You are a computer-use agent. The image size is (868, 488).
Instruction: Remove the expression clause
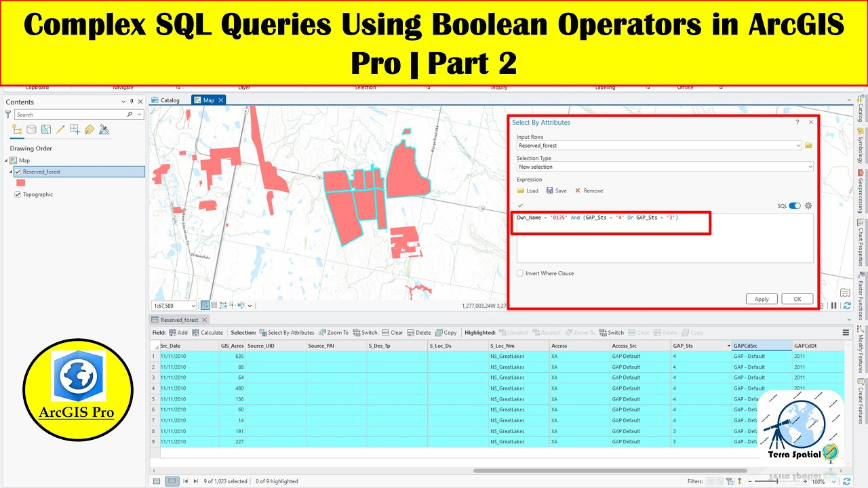[x=589, y=190]
